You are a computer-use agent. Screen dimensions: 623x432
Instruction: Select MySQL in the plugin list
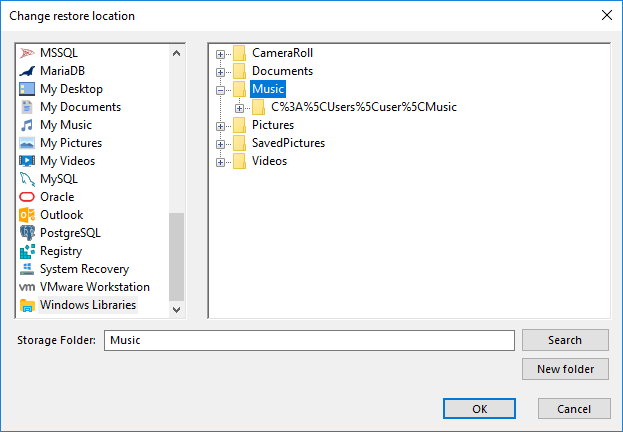59,179
